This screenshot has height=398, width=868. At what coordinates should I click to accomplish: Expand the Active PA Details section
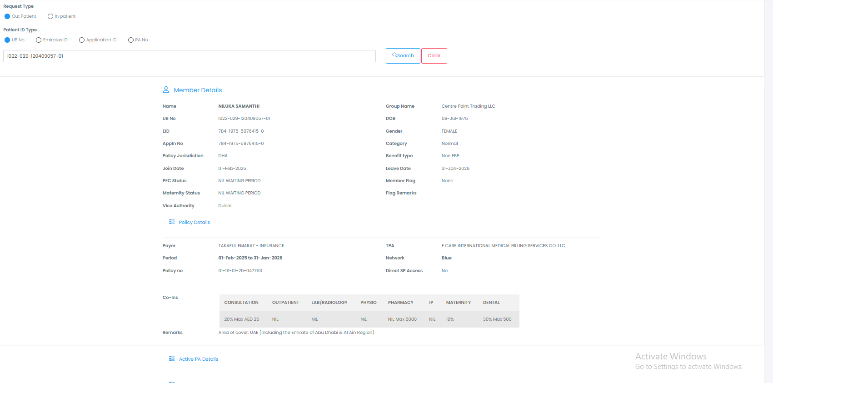pos(198,359)
